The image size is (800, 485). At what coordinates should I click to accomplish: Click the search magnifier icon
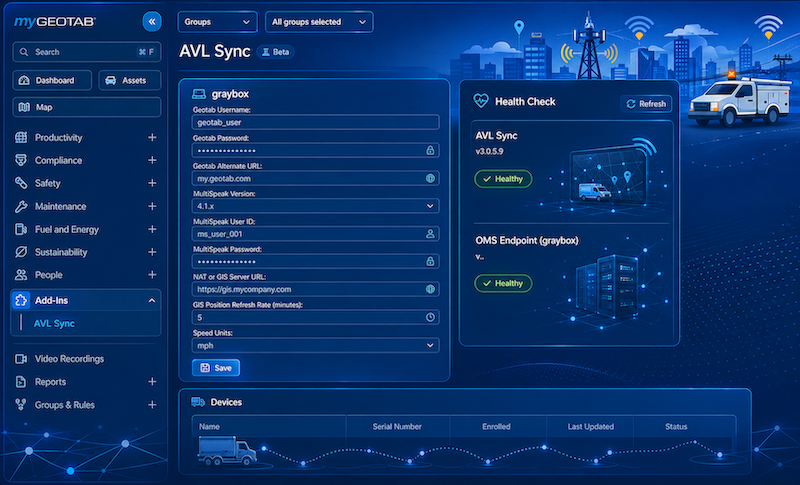coord(23,52)
